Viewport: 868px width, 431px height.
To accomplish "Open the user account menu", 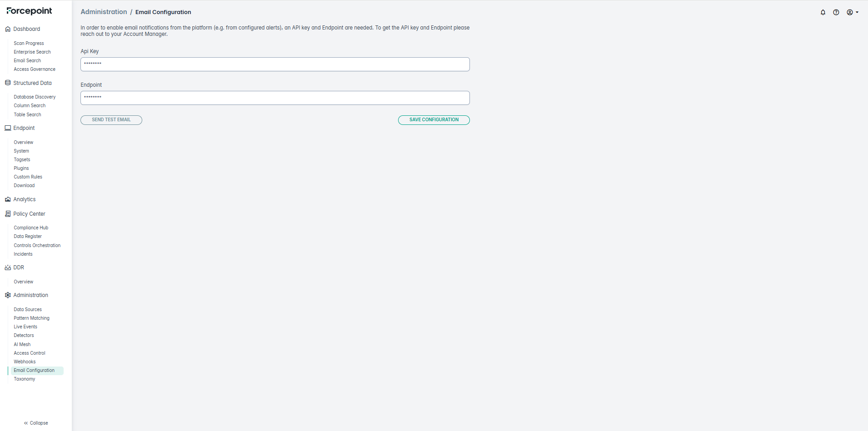I will [852, 12].
